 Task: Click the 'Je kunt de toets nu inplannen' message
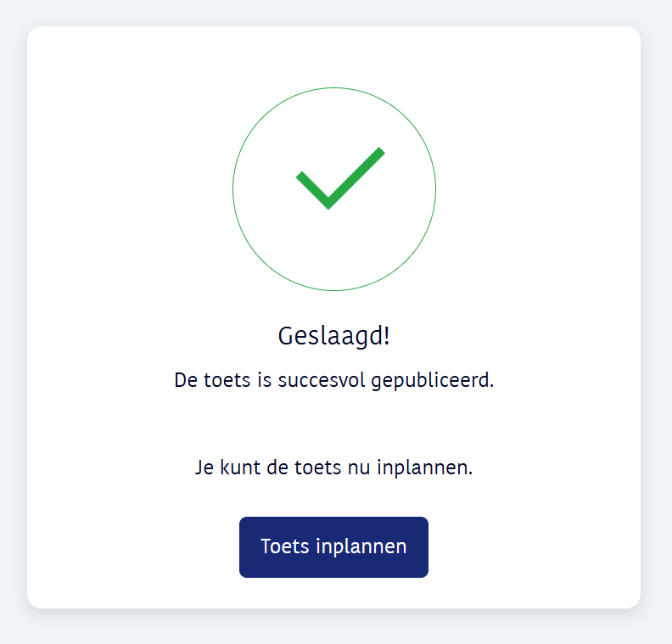[x=333, y=468]
